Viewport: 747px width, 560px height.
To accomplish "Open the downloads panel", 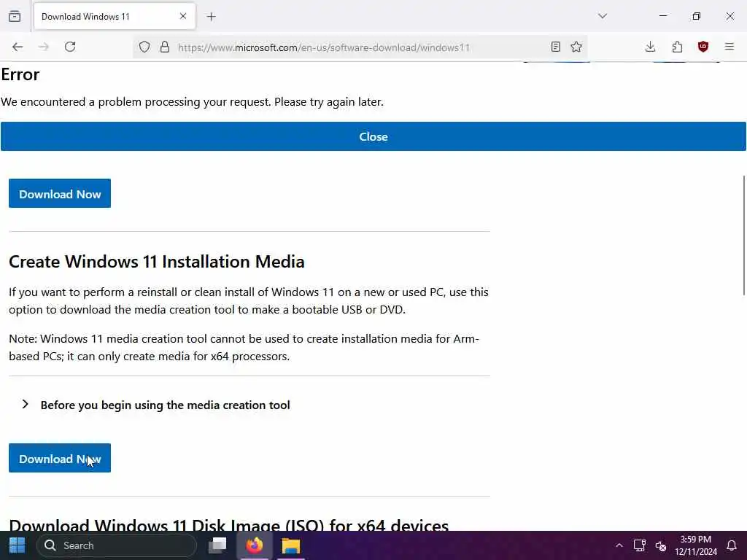I will [650, 47].
